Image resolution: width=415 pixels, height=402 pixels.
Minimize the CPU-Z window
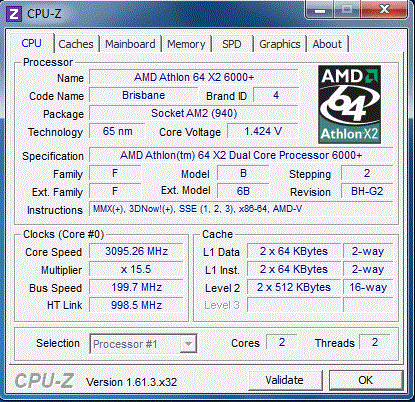[x=320, y=10]
